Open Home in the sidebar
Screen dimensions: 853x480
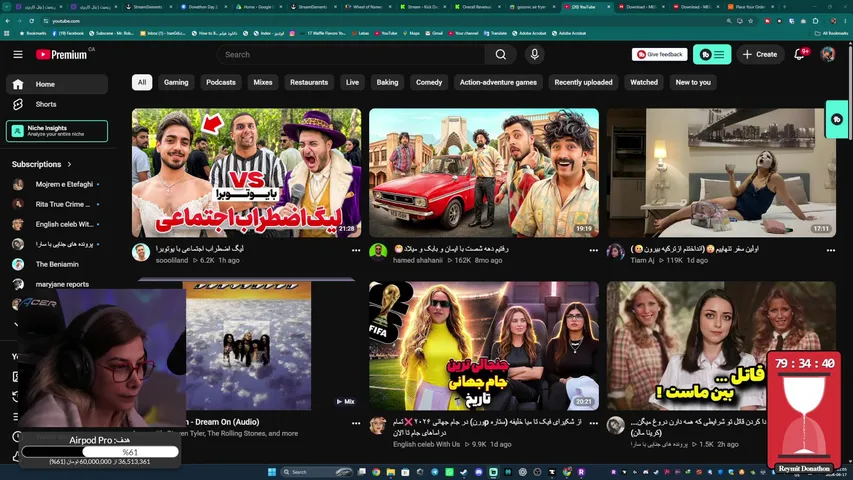tap(57, 84)
